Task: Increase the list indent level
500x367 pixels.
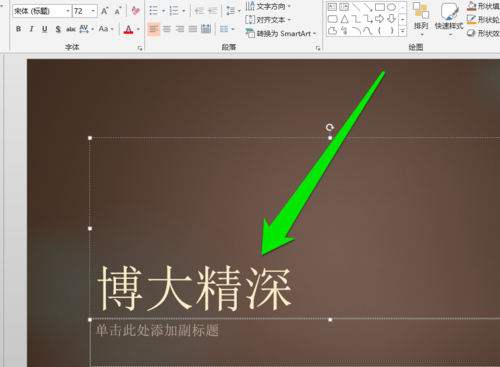Action: click(212, 11)
